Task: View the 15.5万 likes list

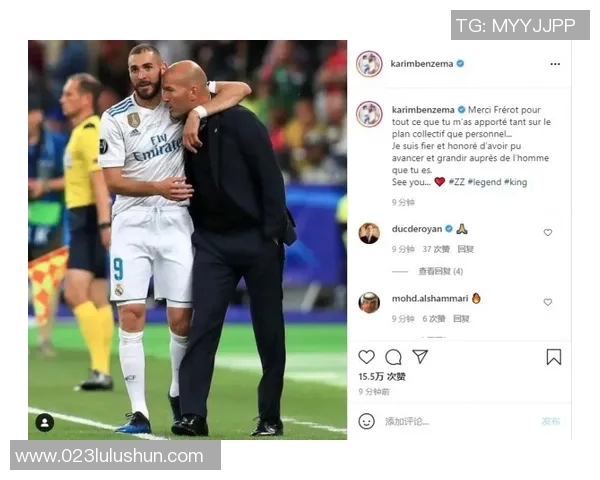Action: (x=382, y=377)
